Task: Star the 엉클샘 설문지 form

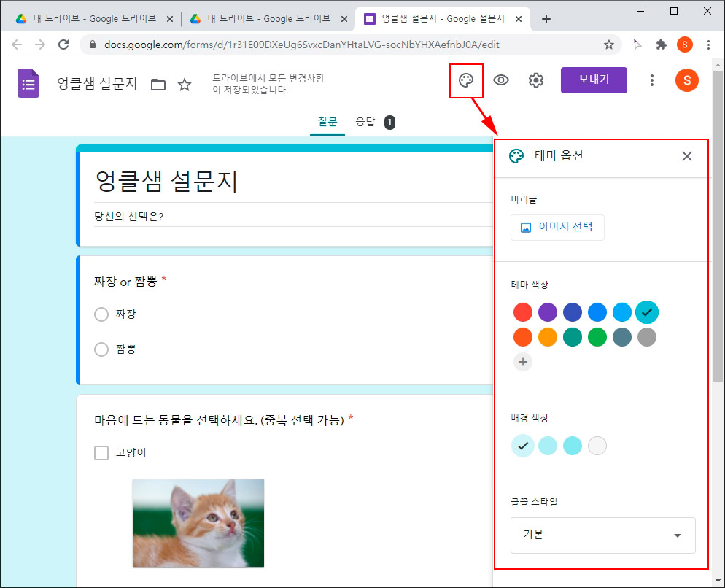Action: [x=184, y=84]
